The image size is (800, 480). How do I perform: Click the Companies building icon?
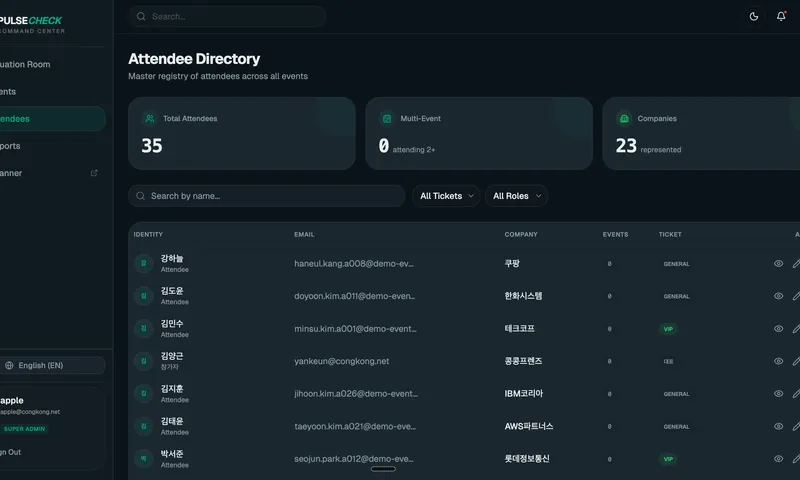[x=624, y=118]
